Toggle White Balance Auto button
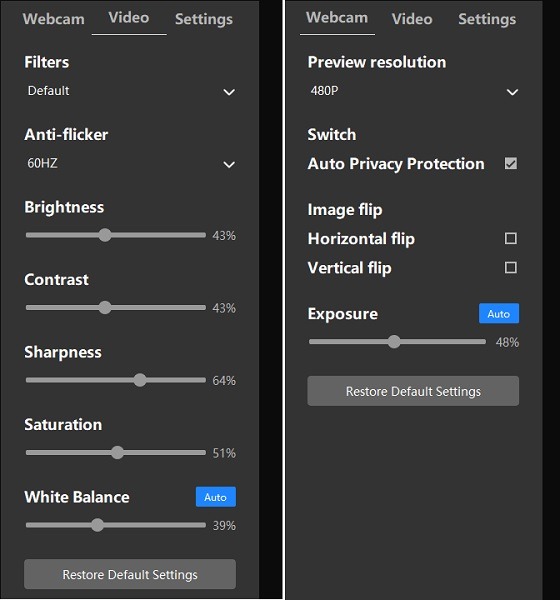Screen dimensions: 560x600 click(x=216, y=497)
